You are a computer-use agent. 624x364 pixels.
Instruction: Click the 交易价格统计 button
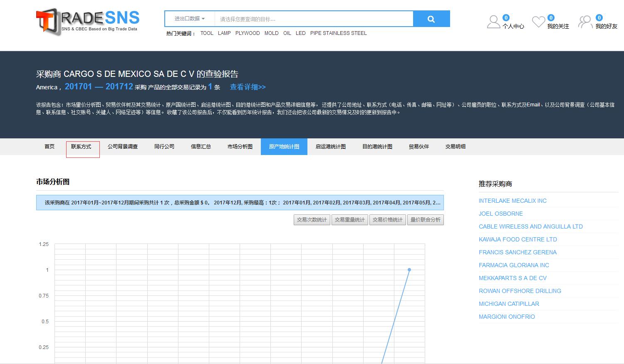click(388, 220)
